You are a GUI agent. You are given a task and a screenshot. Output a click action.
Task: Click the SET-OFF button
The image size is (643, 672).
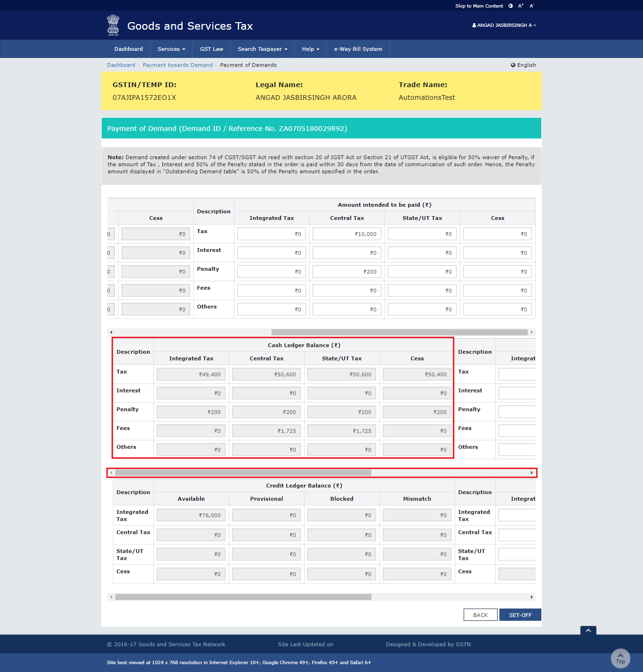coord(520,615)
